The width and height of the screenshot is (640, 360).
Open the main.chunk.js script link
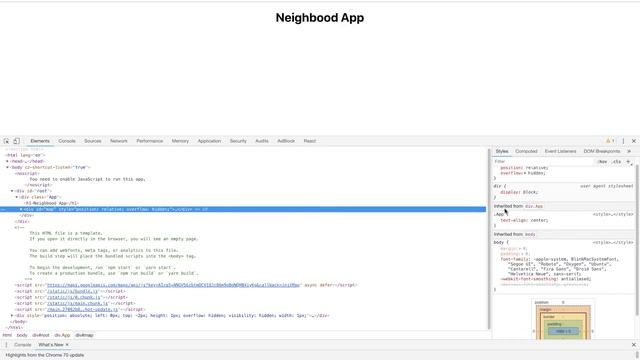78,303
